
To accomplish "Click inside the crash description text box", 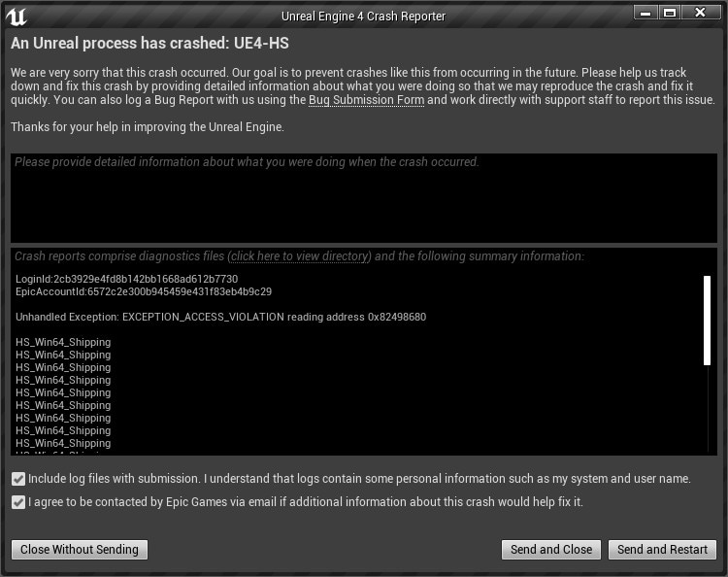I will coord(364,198).
